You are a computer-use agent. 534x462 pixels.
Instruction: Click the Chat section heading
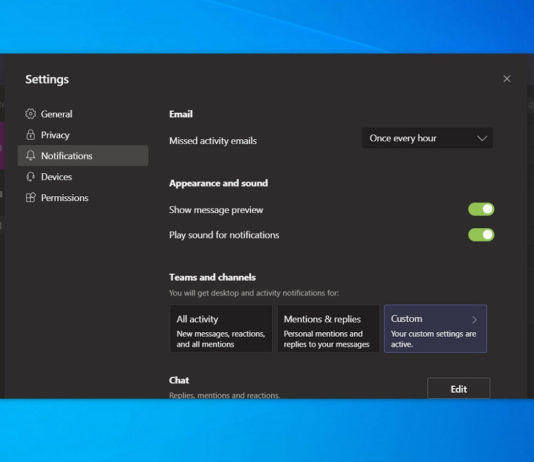click(179, 380)
